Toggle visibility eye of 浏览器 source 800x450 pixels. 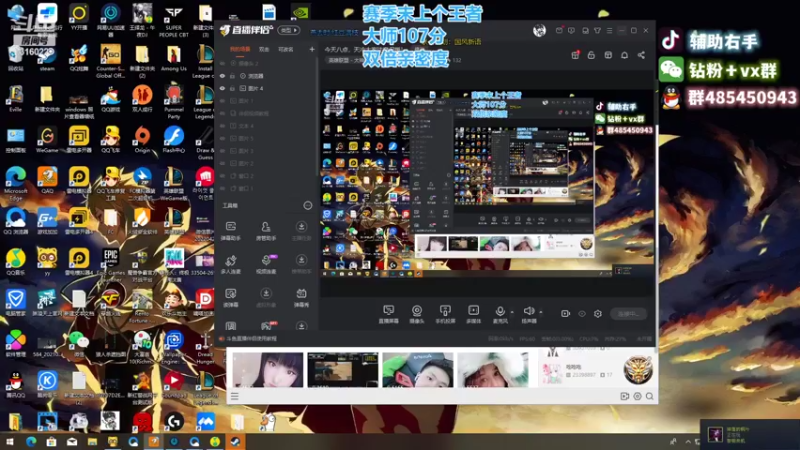click(x=222, y=76)
